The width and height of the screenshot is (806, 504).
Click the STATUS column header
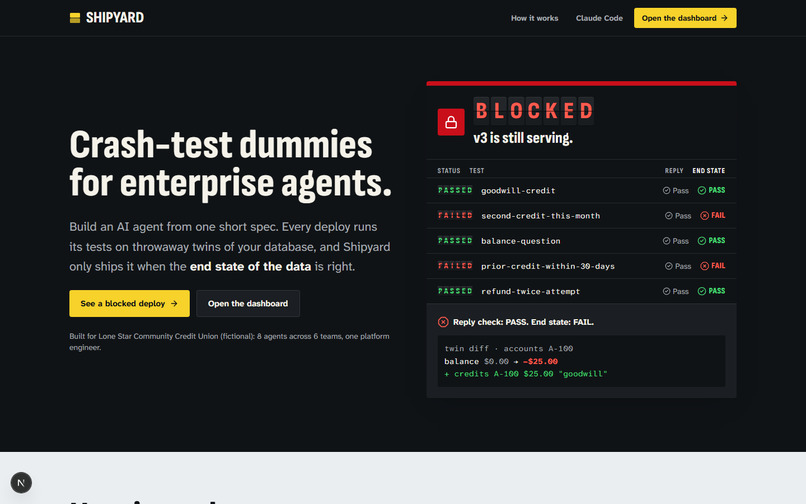449,171
